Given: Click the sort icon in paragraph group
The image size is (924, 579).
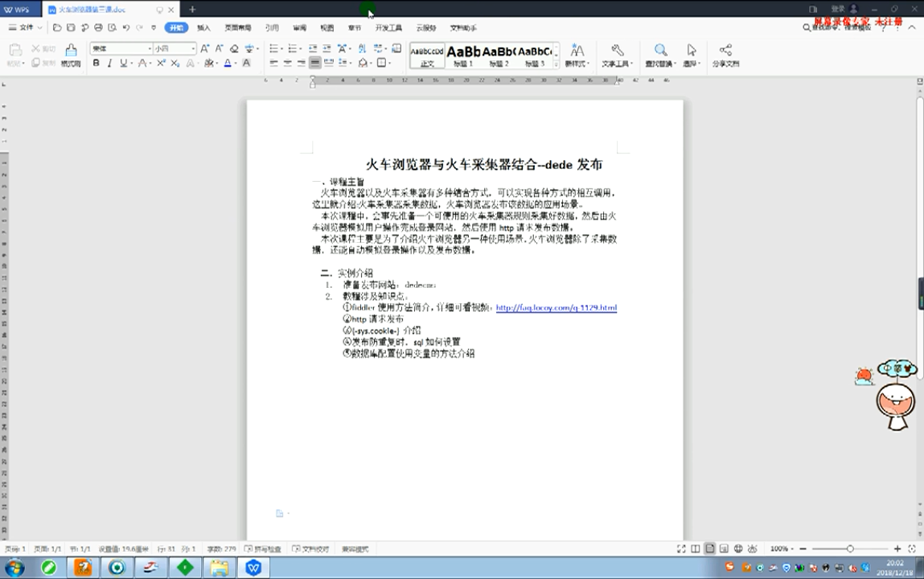Looking at the screenshot, I should [x=362, y=48].
